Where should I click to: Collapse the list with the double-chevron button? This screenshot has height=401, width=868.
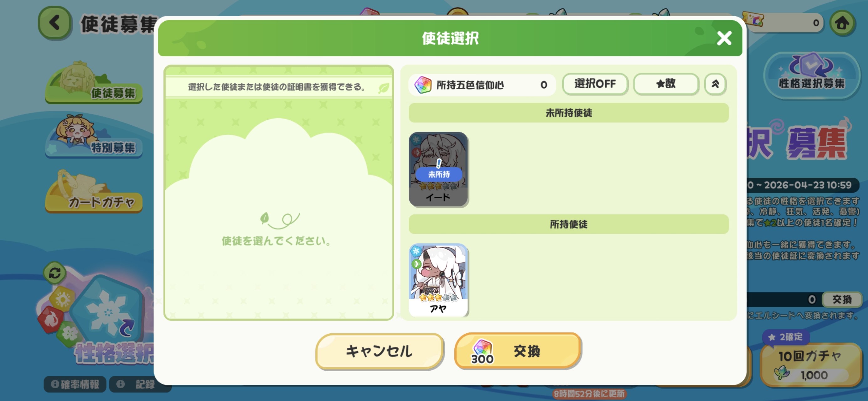[x=715, y=84]
